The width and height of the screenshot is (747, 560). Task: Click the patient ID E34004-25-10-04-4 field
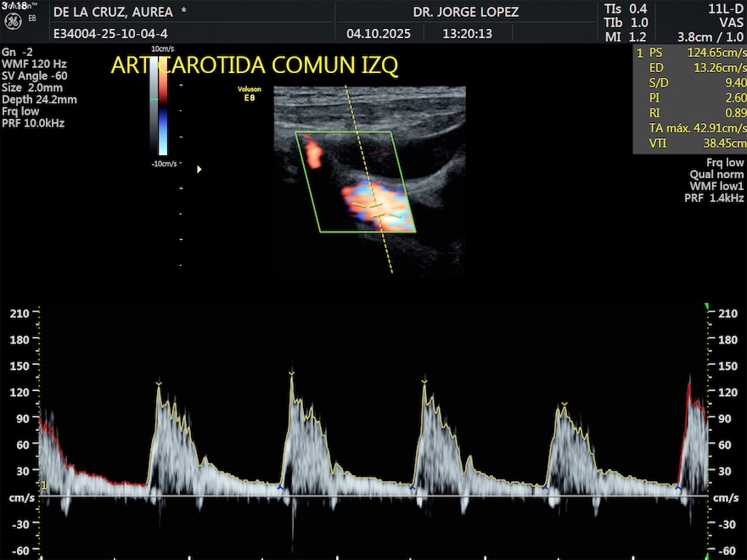109,34
